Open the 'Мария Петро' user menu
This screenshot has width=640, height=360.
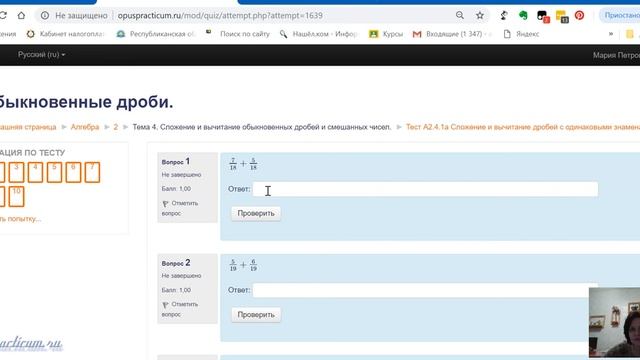coord(616,55)
